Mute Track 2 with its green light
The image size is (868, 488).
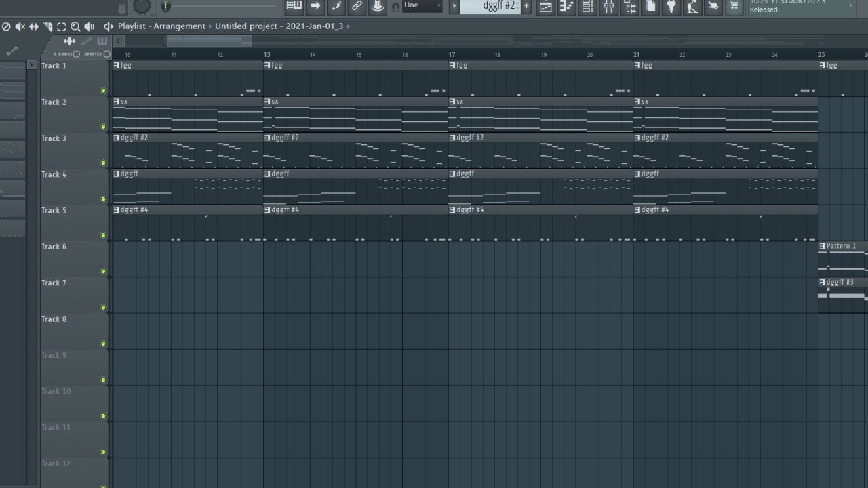click(x=104, y=127)
